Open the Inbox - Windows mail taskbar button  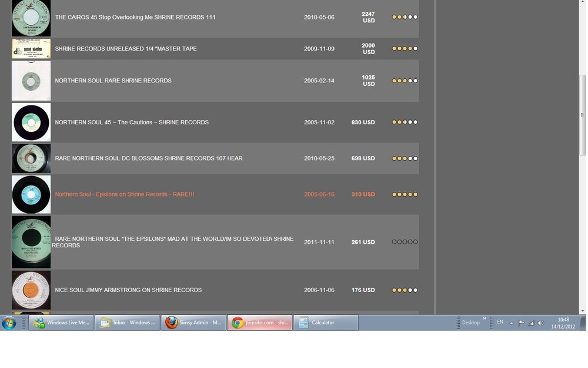coord(127,323)
